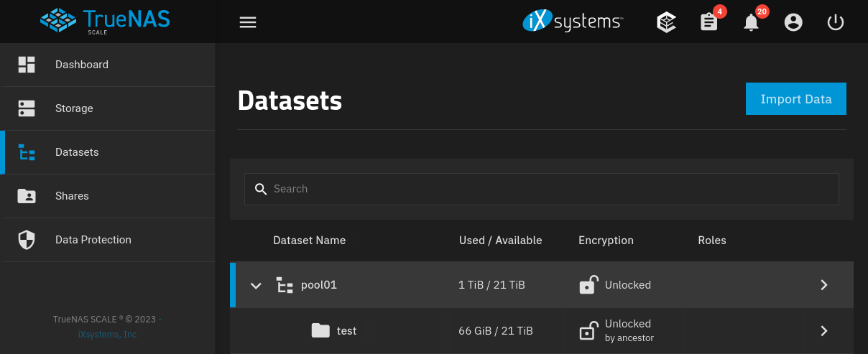The height and width of the screenshot is (354, 868).
Task: Select the pool01 dataset name
Action: click(x=319, y=285)
